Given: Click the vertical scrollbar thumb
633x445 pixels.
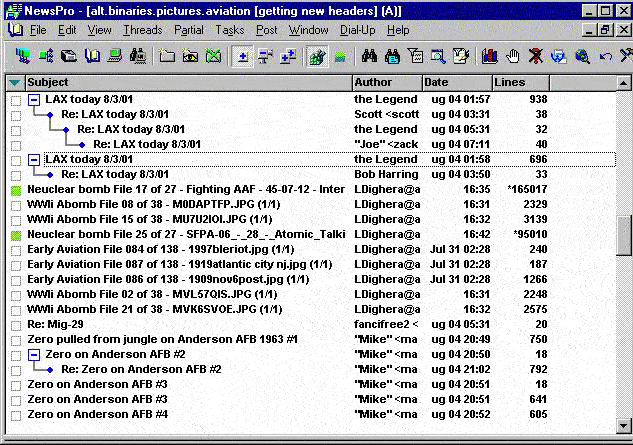Looking at the screenshot, I should pos(624,236).
